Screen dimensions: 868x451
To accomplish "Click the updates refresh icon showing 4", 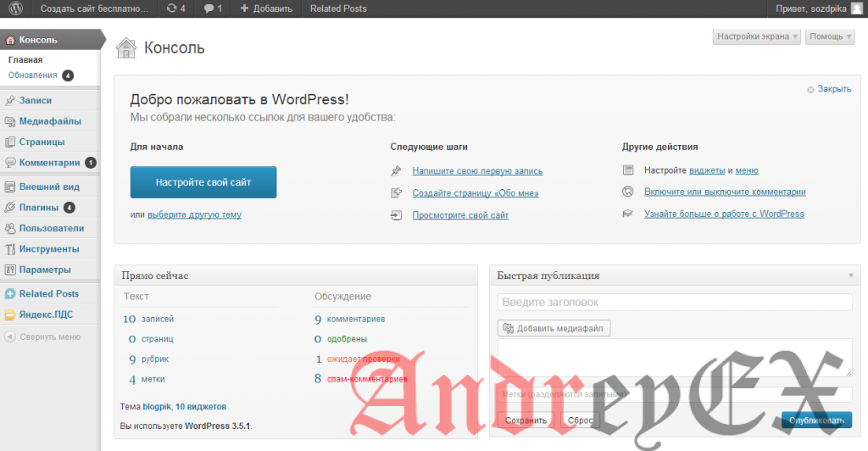I will [x=171, y=8].
